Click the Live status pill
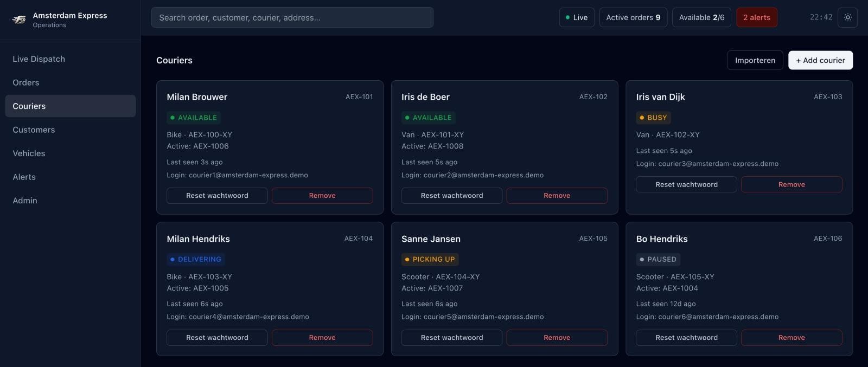The height and width of the screenshot is (367, 868). tap(577, 17)
